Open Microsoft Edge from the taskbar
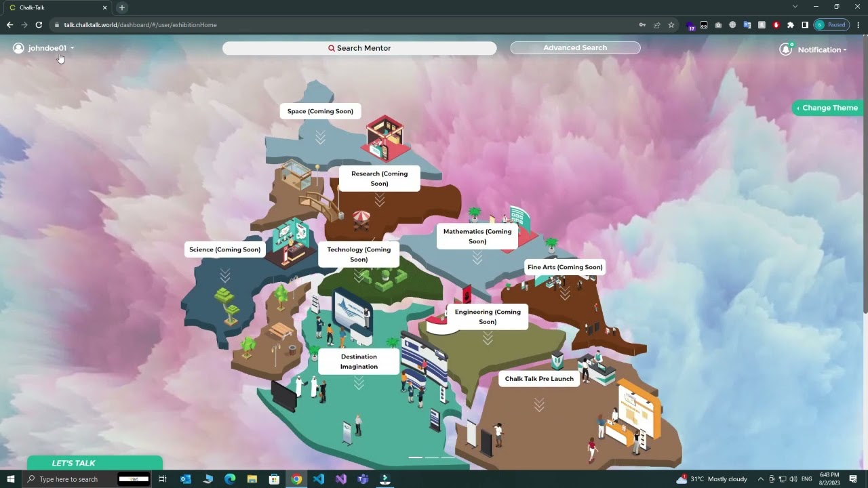The height and width of the screenshot is (488, 868). [x=230, y=479]
